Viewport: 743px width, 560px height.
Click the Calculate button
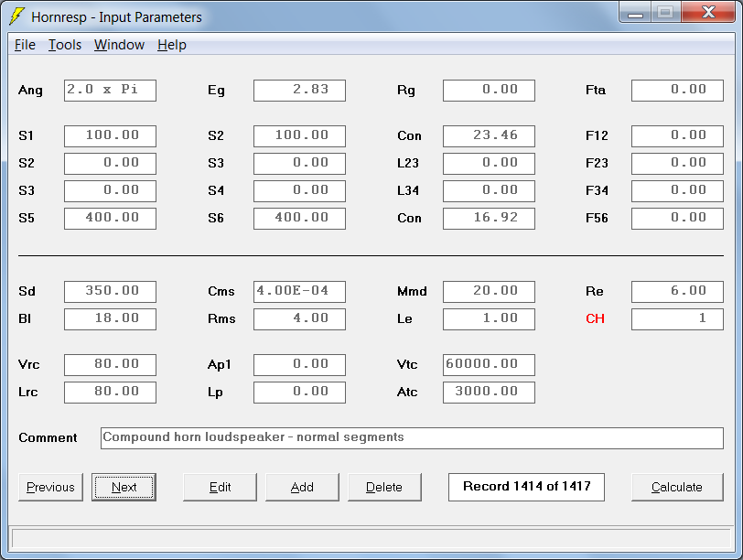[x=677, y=487]
